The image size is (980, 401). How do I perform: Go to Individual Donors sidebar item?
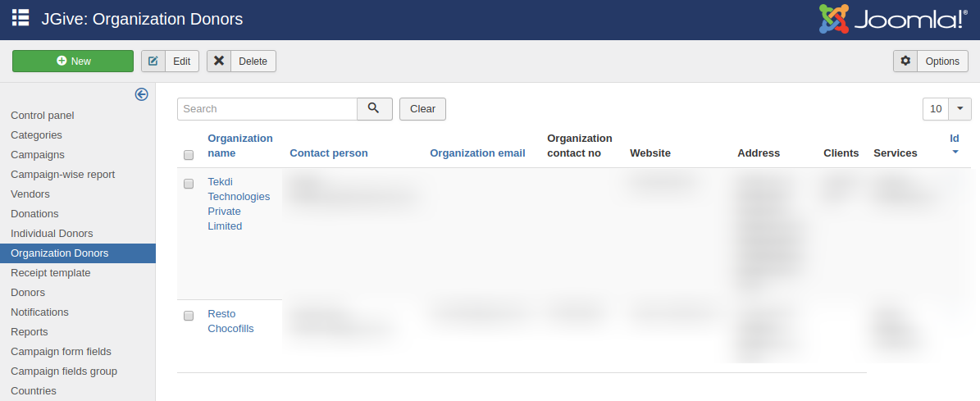52,234
